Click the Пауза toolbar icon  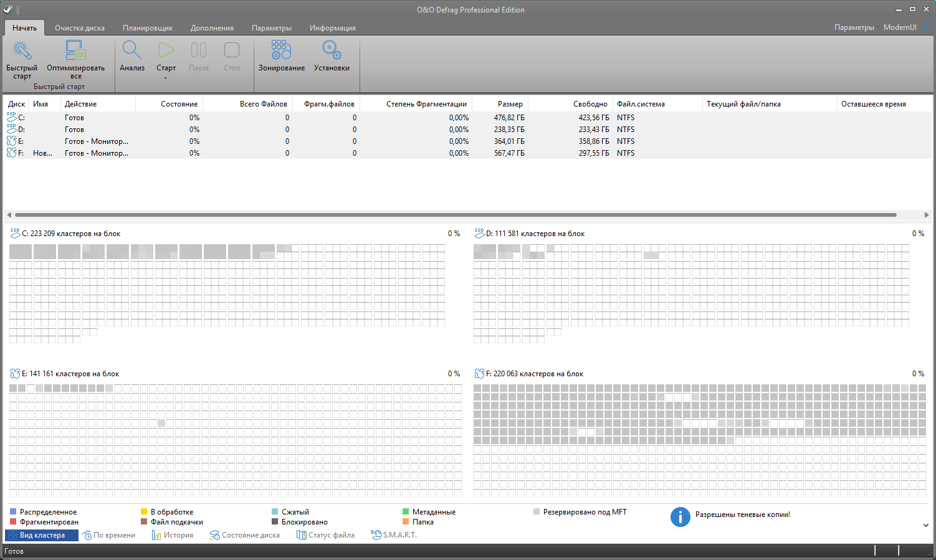coord(198,51)
